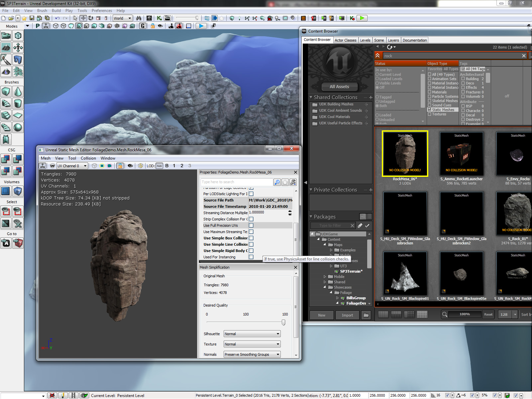Switch to the Levels tab
Screen dimensions: 532x399
coord(365,40)
